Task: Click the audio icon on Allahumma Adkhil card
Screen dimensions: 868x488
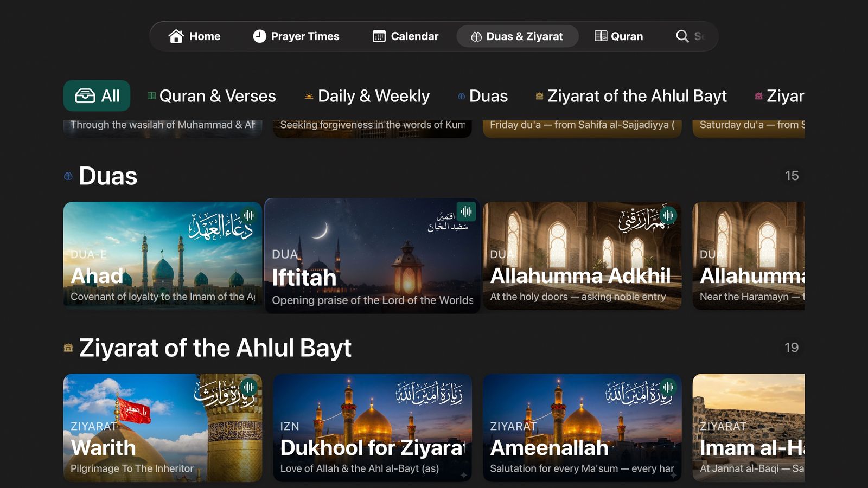Action: point(668,215)
